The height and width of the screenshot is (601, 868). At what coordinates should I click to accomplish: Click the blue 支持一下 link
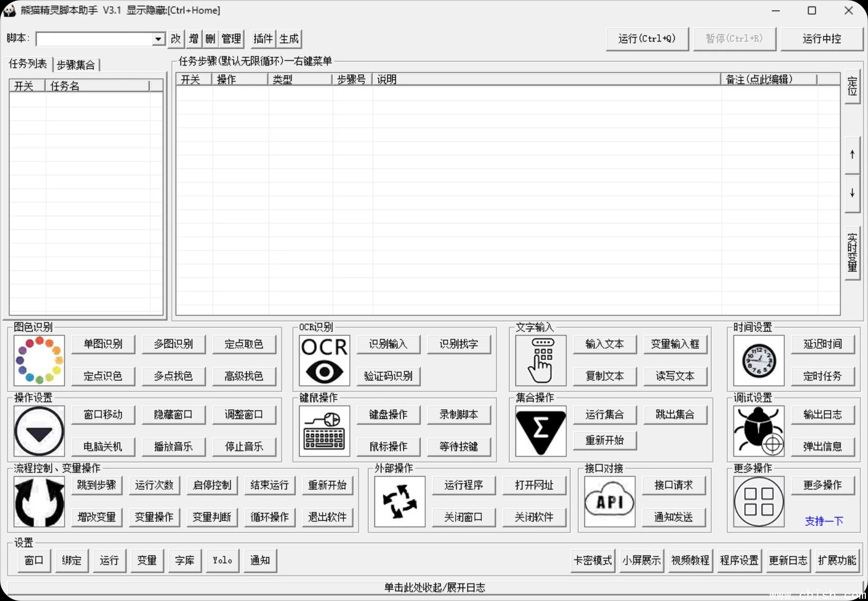click(x=823, y=521)
